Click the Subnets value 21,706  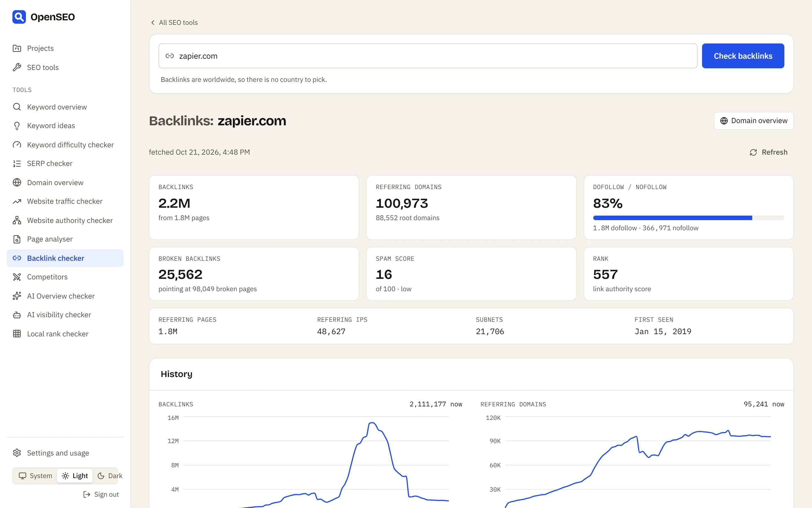point(490,332)
